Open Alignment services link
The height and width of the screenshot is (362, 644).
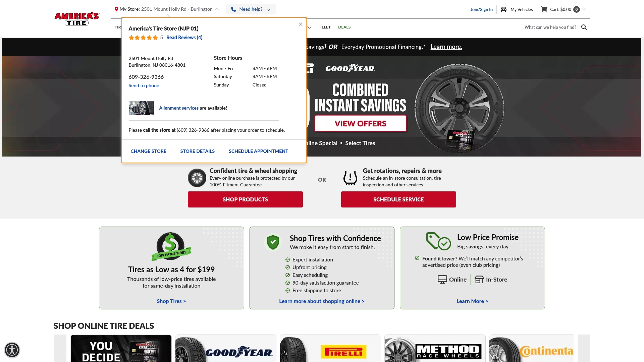click(x=178, y=108)
